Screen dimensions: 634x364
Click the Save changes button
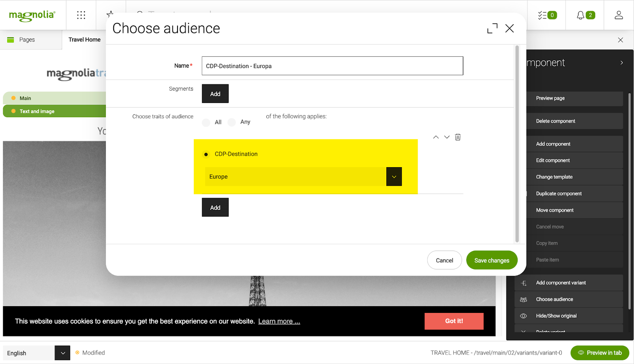pos(491,260)
